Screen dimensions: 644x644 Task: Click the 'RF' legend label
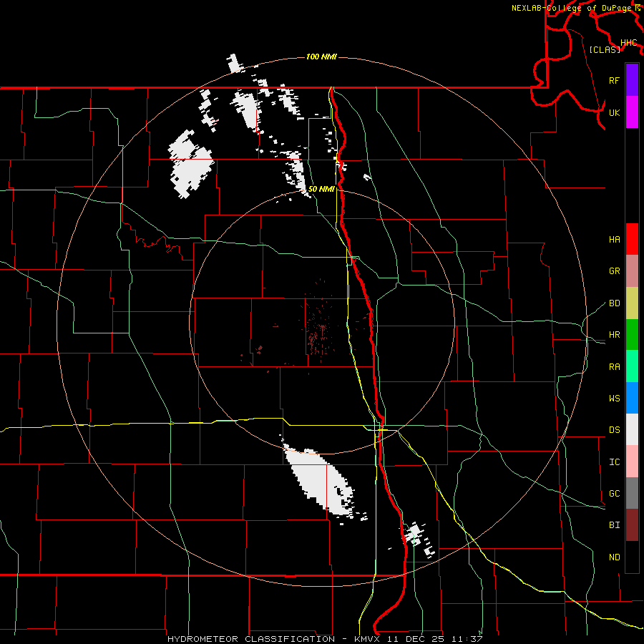coord(614,80)
